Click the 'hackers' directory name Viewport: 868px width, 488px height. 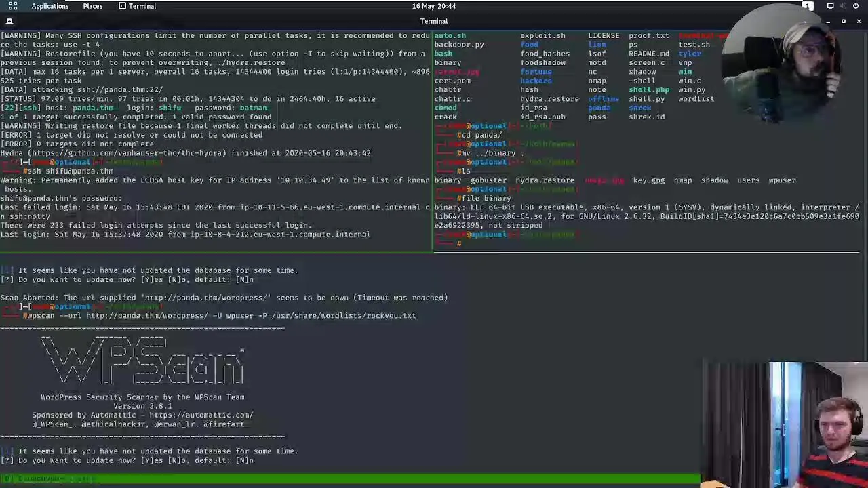click(x=536, y=81)
